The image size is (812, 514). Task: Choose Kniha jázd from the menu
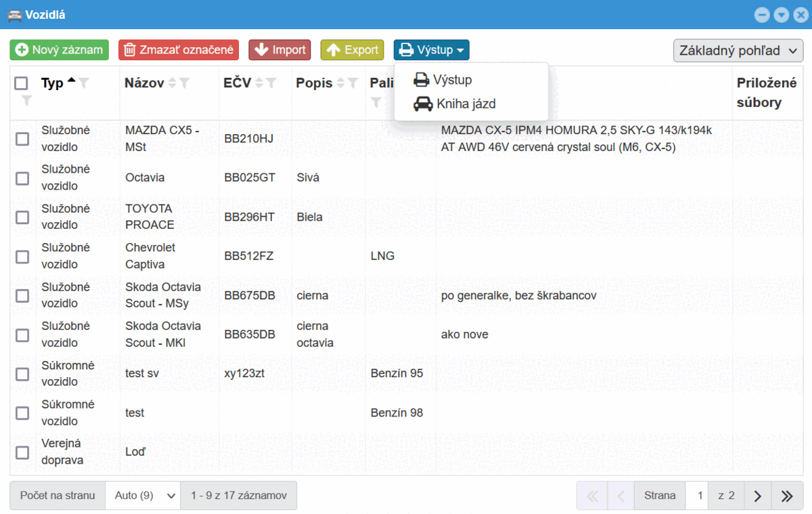pos(455,104)
